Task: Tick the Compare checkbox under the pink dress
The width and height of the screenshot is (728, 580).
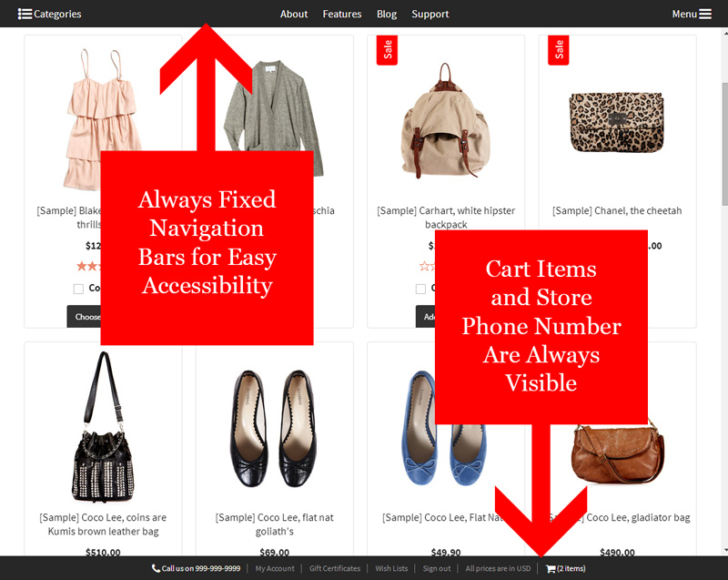Action: [78, 289]
